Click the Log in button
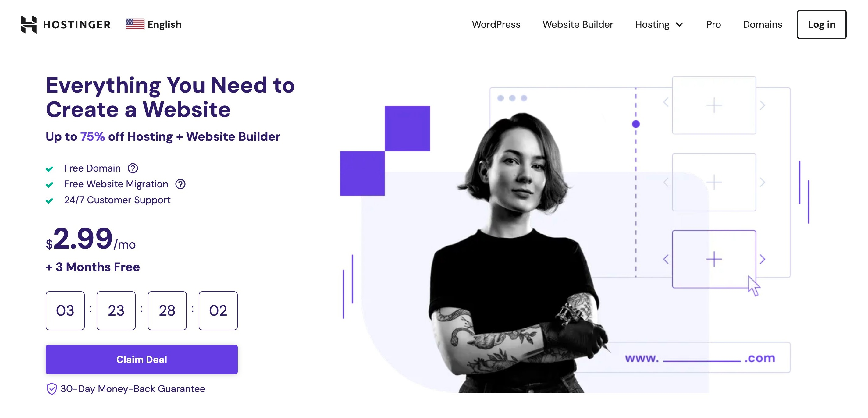This screenshot has height=418, width=868. click(x=821, y=24)
